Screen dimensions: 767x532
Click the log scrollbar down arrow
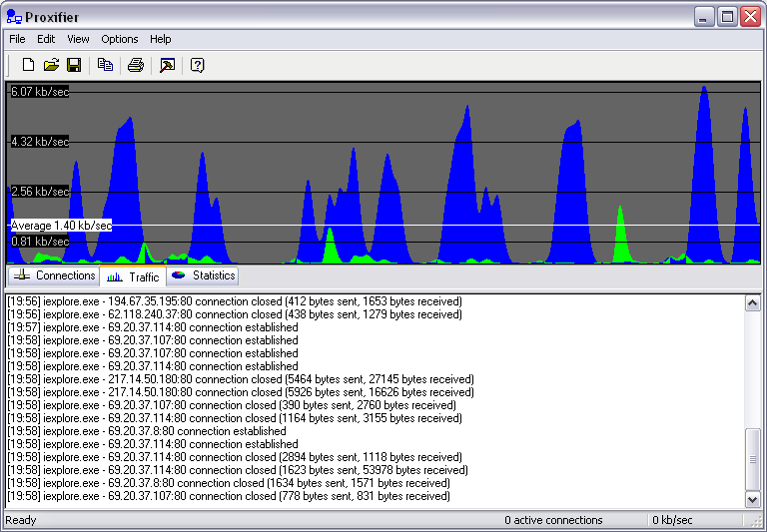pos(753,499)
